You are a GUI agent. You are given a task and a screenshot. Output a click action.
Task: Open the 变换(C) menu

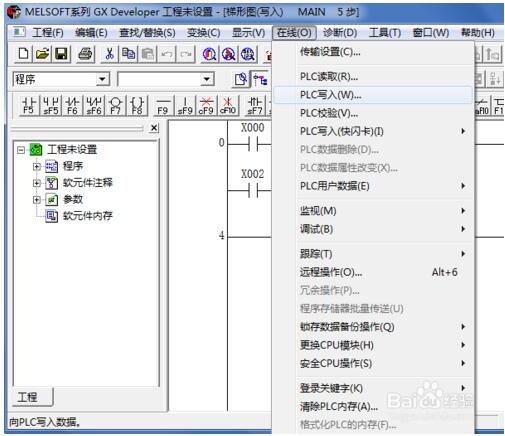(203, 33)
